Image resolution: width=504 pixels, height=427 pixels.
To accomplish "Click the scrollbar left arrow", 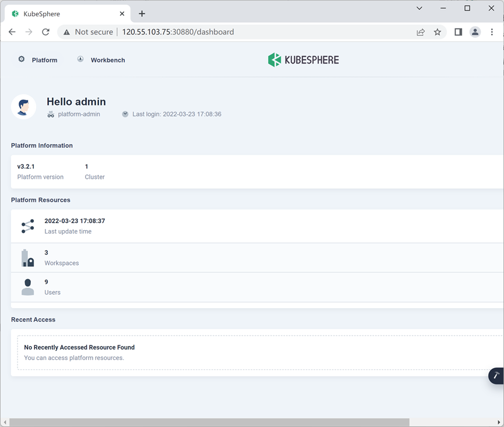I will point(5,422).
